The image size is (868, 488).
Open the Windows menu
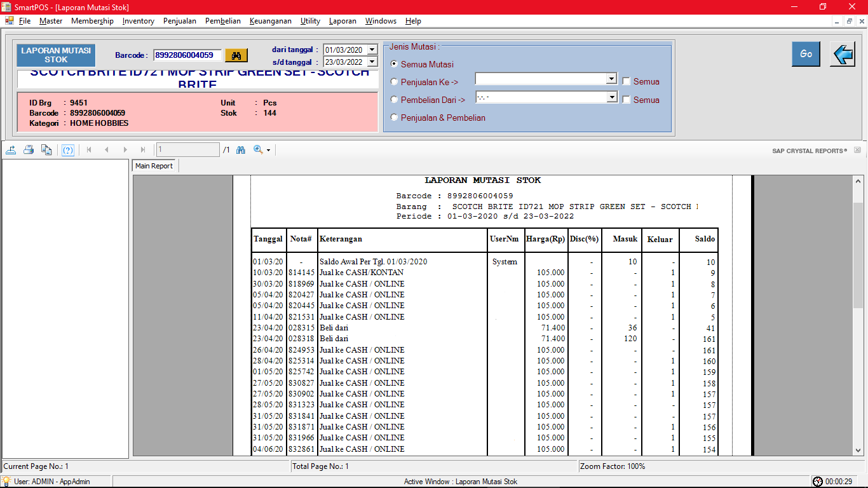pos(381,21)
